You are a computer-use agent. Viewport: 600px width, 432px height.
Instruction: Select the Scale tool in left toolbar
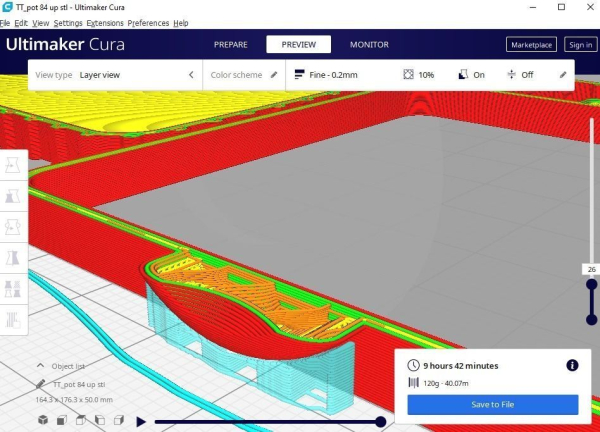tap(13, 196)
